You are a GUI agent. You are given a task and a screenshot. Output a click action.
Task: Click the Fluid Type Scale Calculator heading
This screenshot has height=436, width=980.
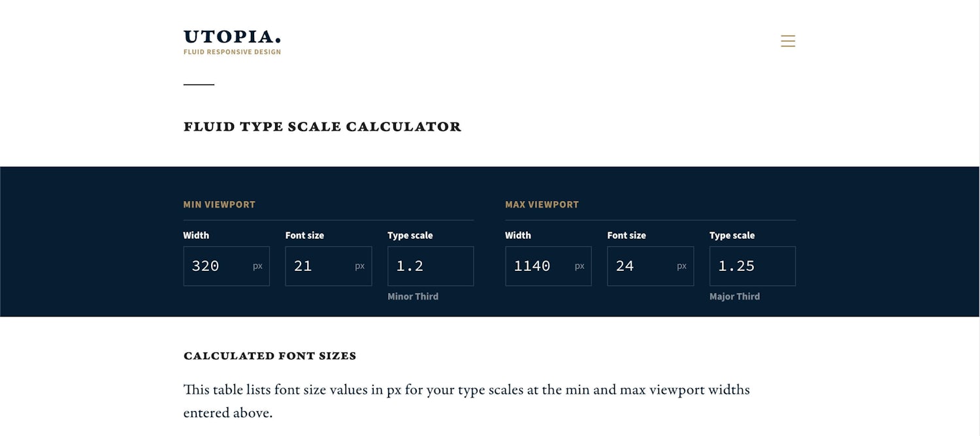[322, 127]
